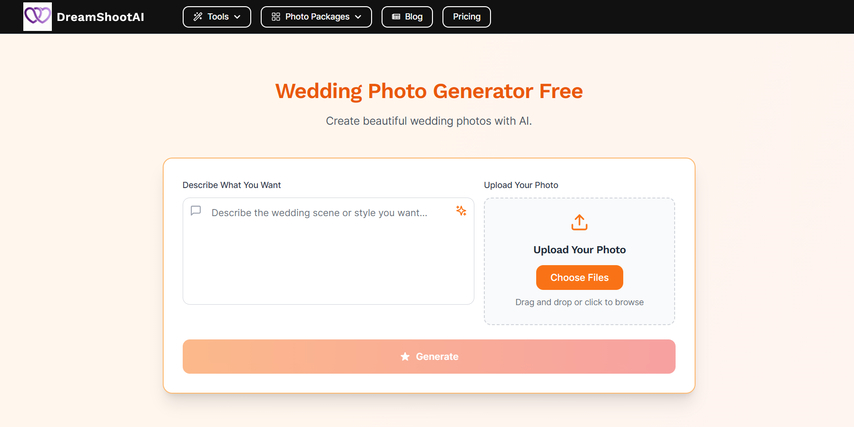Viewport: 854px width, 427px height.
Task: Click the chat bubble icon in prompt box
Action: click(196, 211)
